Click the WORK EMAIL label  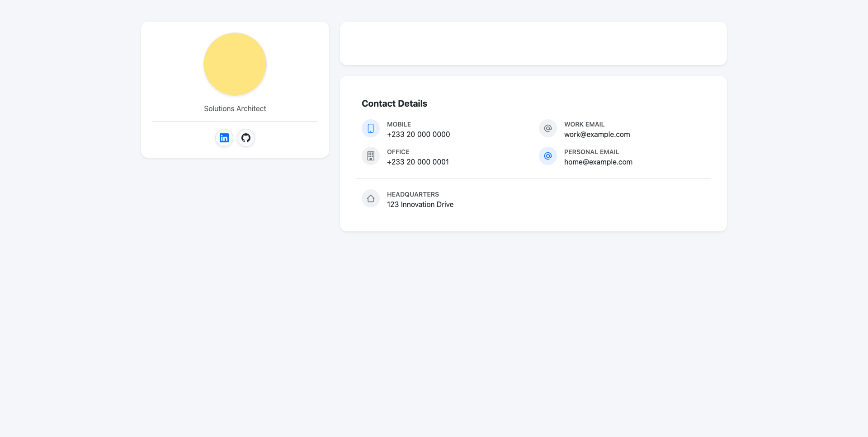pos(585,124)
